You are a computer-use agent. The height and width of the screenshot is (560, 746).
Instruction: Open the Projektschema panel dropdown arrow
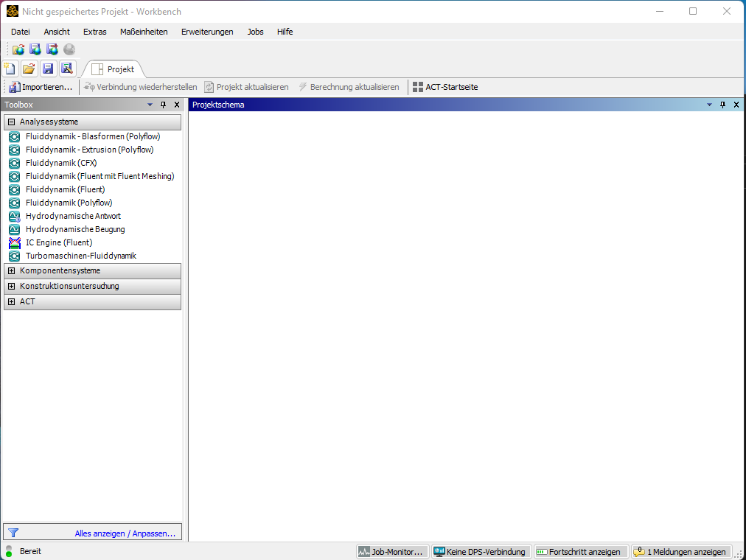[709, 105]
